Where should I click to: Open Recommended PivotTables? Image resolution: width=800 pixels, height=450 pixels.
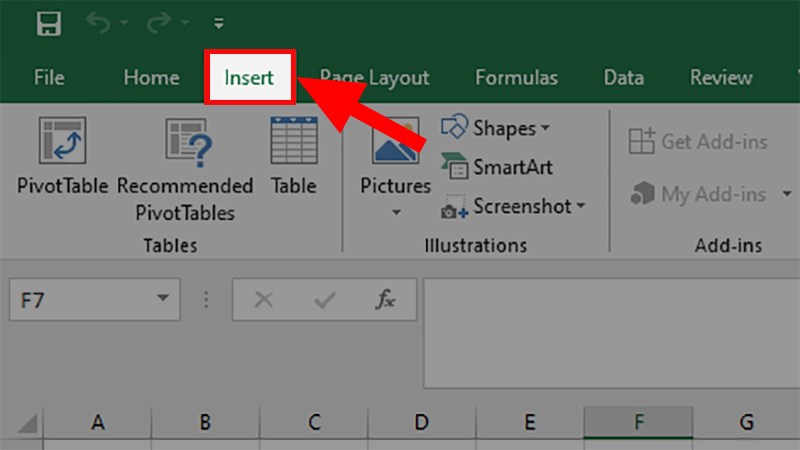(185, 170)
